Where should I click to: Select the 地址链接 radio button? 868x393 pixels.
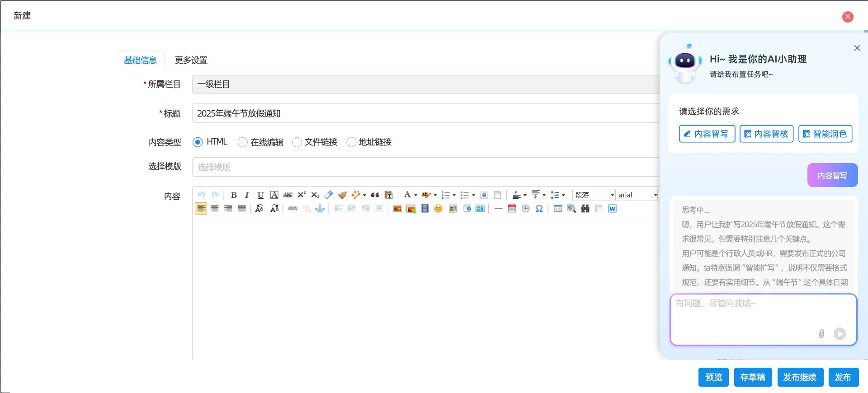point(351,142)
